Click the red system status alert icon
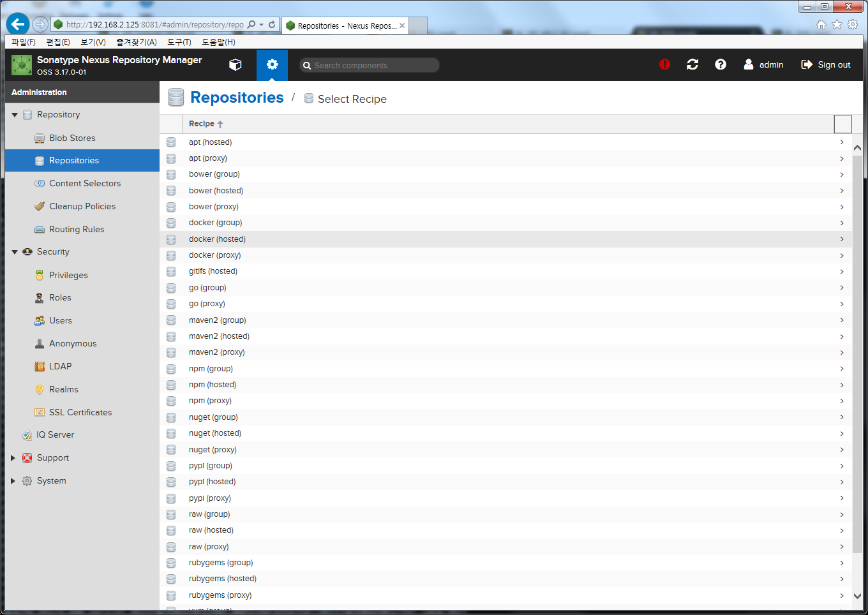The width and height of the screenshot is (868, 615). point(664,64)
